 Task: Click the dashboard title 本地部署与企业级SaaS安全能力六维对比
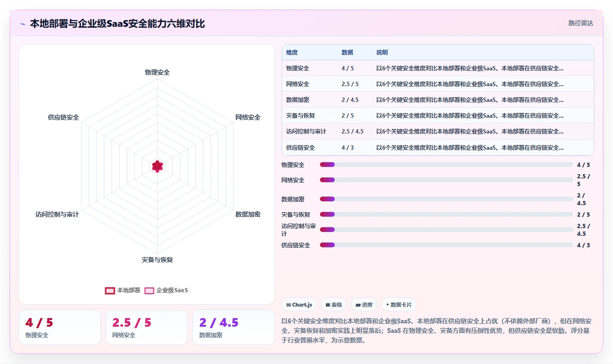tap(117, 23)
